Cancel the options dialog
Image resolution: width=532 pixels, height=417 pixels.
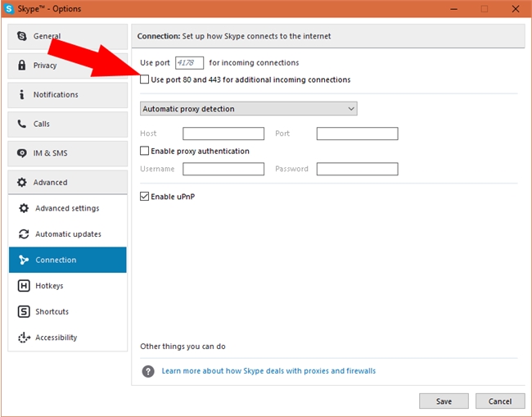(499, 401)
